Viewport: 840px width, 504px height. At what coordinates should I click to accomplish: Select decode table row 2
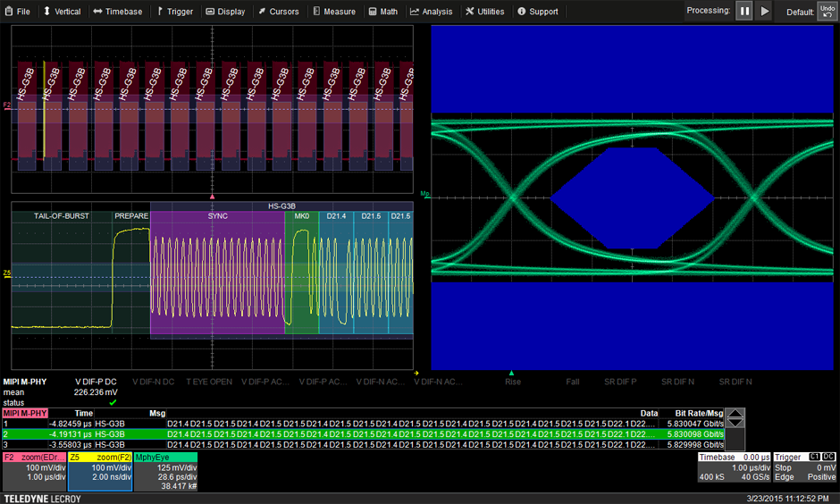357,433
